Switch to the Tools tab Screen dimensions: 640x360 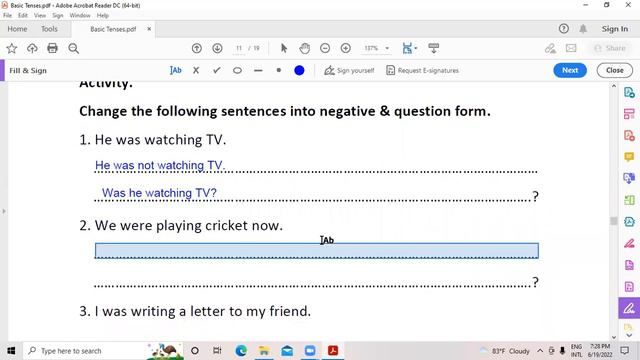point(49,29)
